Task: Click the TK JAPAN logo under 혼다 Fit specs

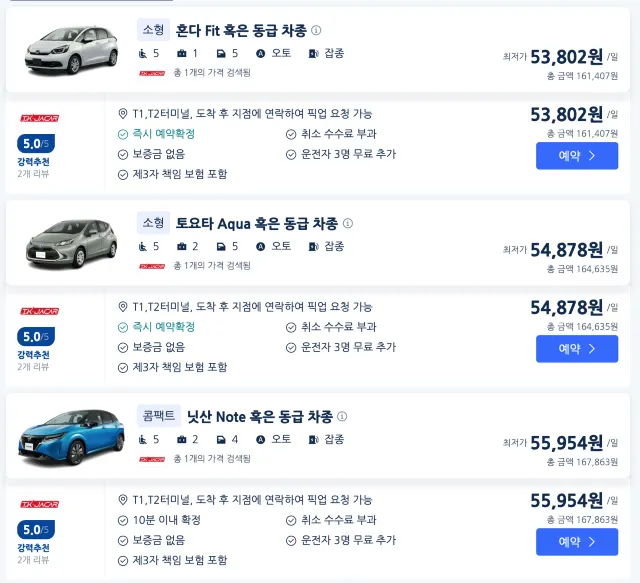Action: (152, 73)
